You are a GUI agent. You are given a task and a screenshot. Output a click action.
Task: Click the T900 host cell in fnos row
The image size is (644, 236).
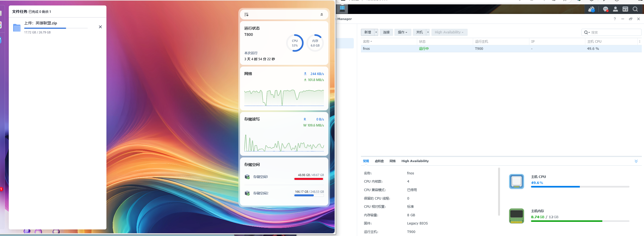pos(479,49)
